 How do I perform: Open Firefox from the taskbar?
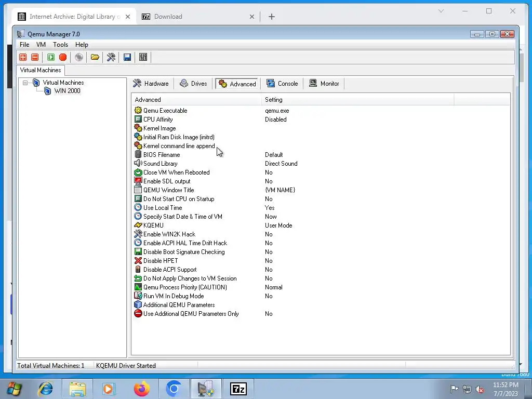pos(141,389)
